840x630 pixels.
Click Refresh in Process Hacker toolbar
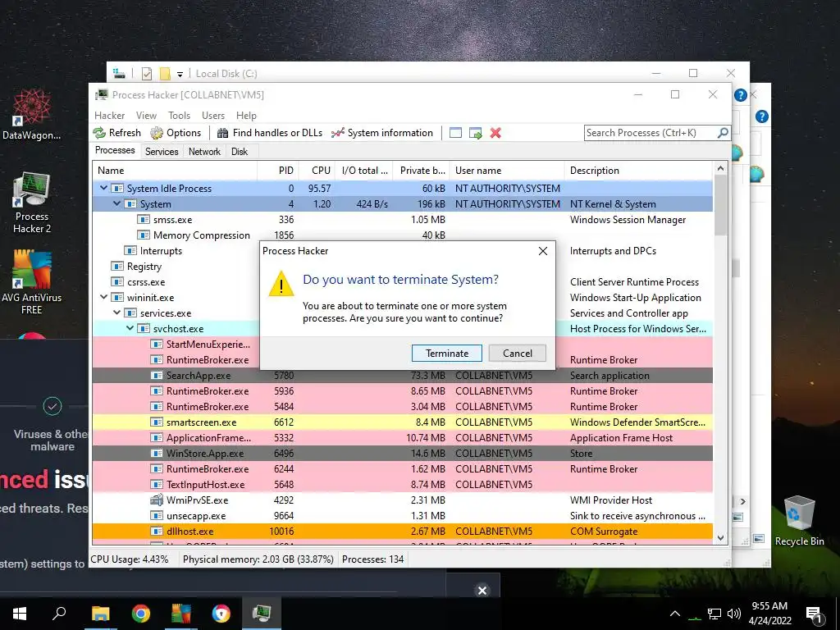116,133
